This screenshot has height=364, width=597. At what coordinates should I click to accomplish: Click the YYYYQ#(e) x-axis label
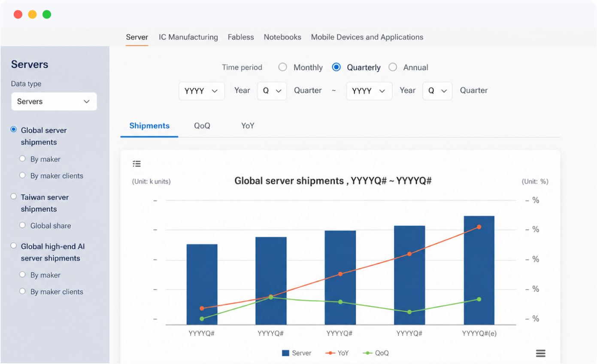[479, 334]
